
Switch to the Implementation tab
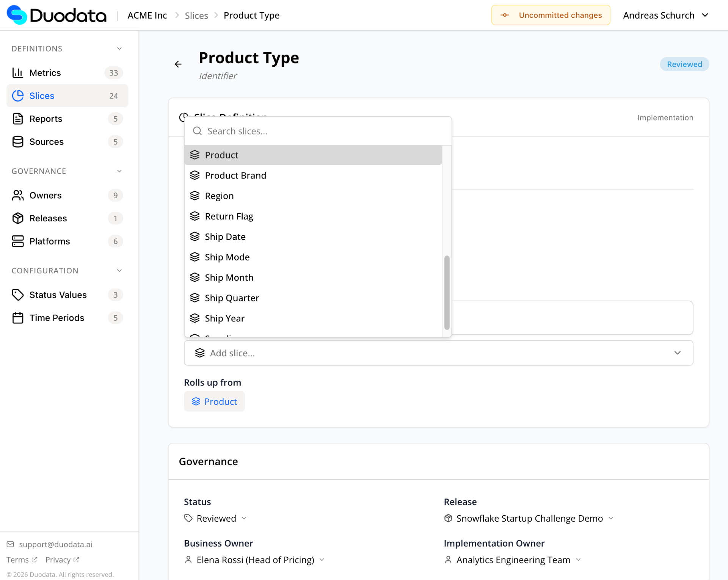(x=665, y=118)
